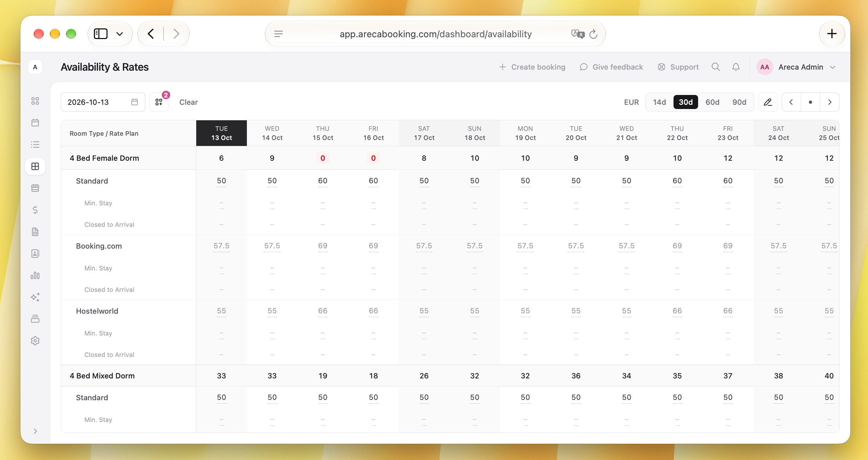Click the workspace A logo button
This screenshot has height=460, width=868.
click(x=35, y=67)
